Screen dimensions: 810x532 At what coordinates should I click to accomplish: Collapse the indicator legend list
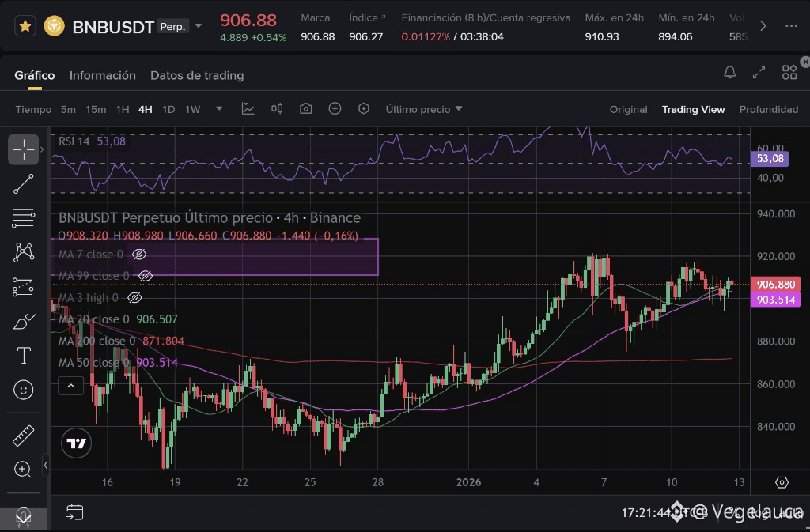(x=71, y=386)
